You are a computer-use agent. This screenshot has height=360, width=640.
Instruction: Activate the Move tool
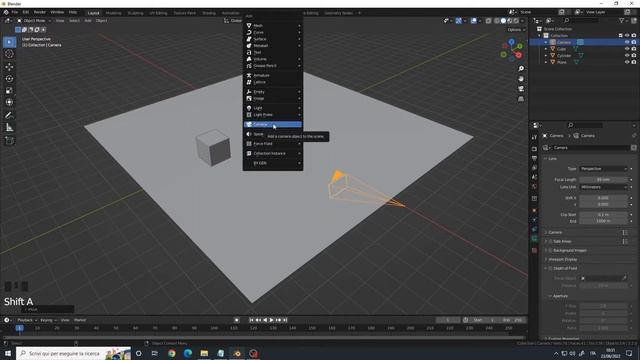[9, 67]
